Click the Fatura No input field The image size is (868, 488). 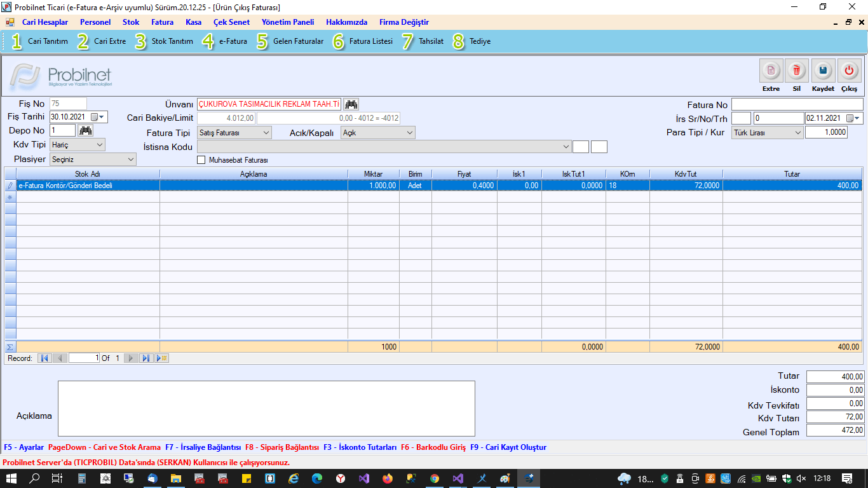[797, 105]
